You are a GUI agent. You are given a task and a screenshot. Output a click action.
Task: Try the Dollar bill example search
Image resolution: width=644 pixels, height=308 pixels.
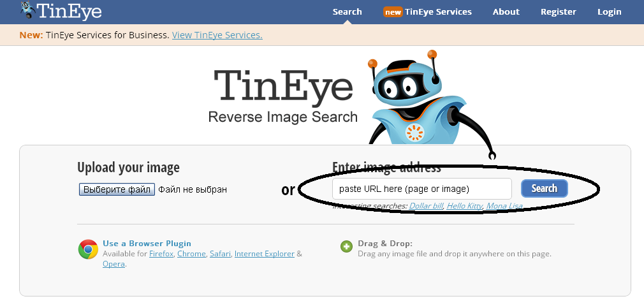(x=425, y=206)
